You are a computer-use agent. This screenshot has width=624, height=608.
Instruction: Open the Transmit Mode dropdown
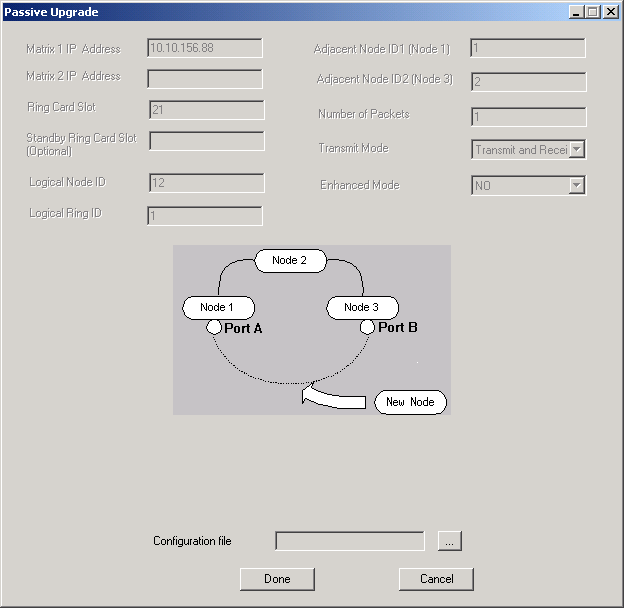pyautogui.click(x=576, y=149)
